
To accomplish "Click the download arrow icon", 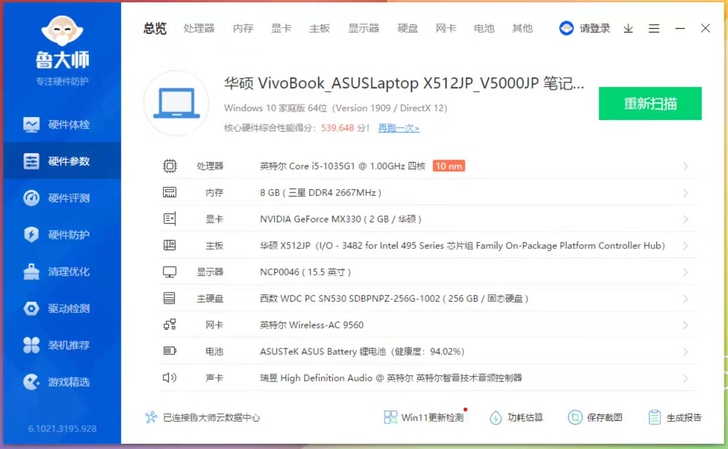I will click(x=628, y=29).
